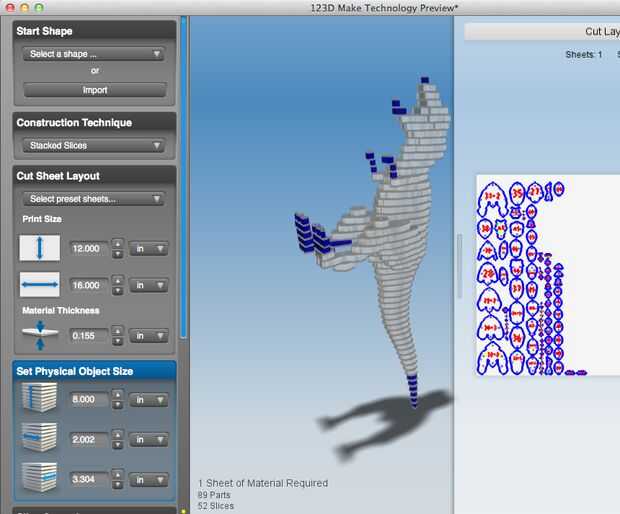Screen dimensions: 620x514
Task: Select the Cut Sheet Layout panel header
Action: coord(95,176)
